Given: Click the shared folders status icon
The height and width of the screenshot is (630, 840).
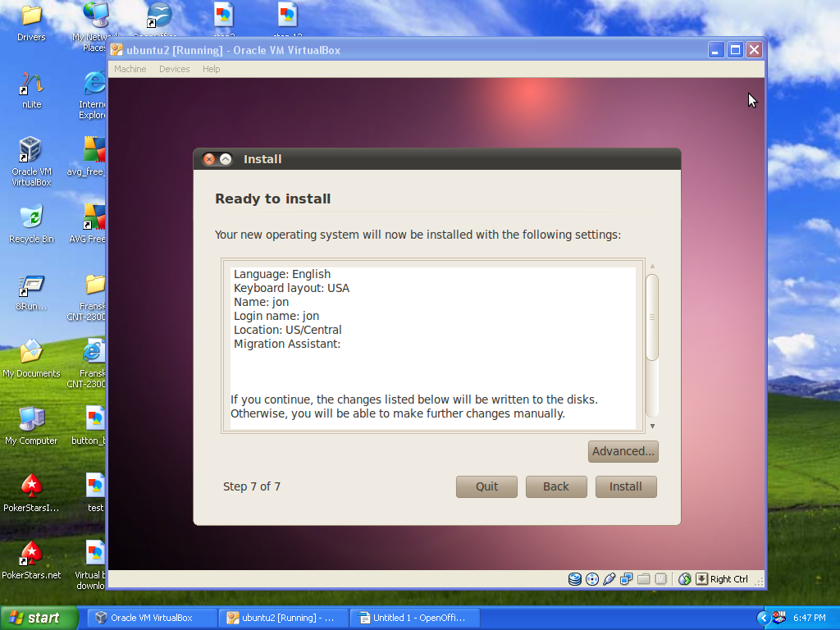Looking at the screenshot, I should click(643, 579).
